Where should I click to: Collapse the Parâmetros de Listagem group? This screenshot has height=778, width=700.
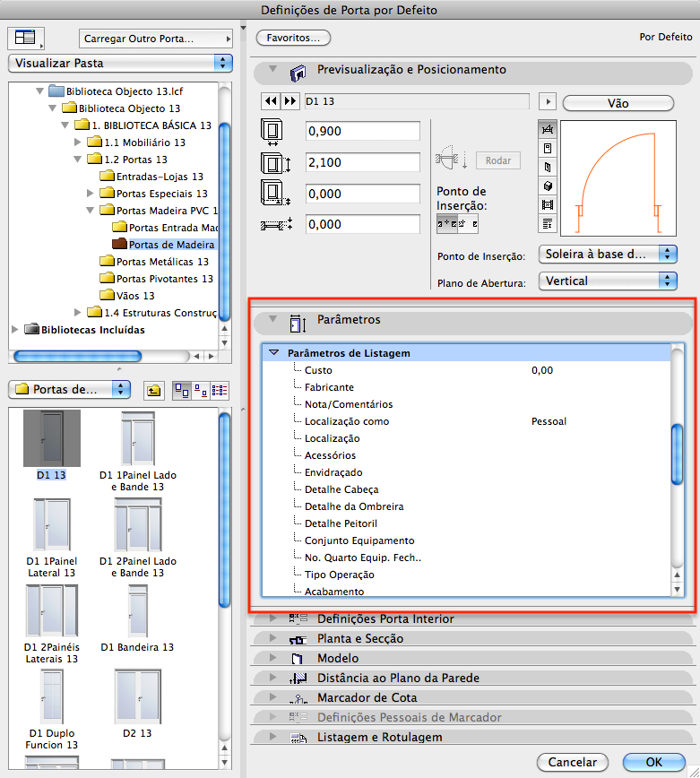[273, 353]
